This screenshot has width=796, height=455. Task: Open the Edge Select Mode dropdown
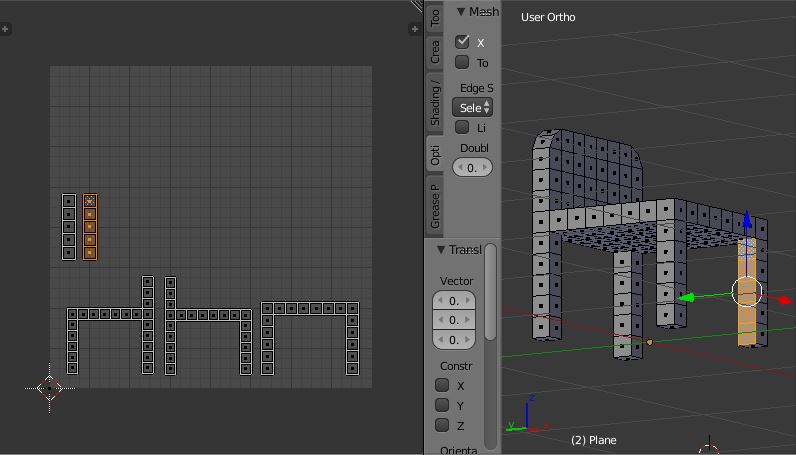(x=472, y=108)
